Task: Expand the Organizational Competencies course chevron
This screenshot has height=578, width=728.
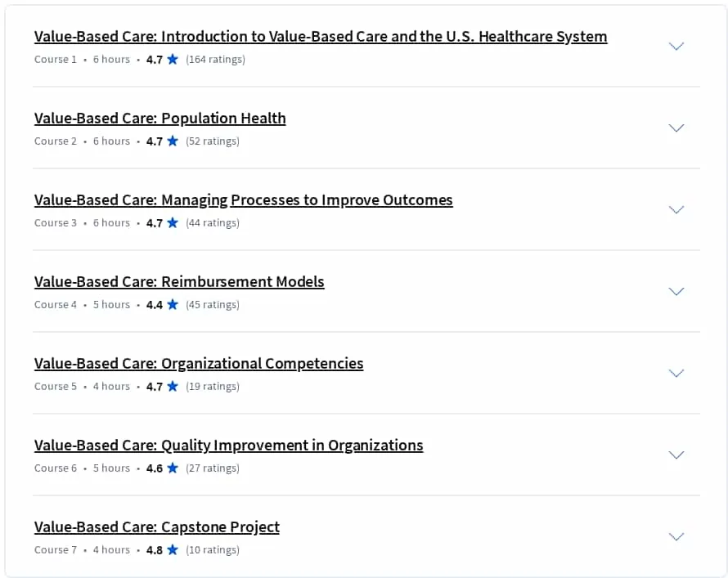Action: click(x=676, y=373)
